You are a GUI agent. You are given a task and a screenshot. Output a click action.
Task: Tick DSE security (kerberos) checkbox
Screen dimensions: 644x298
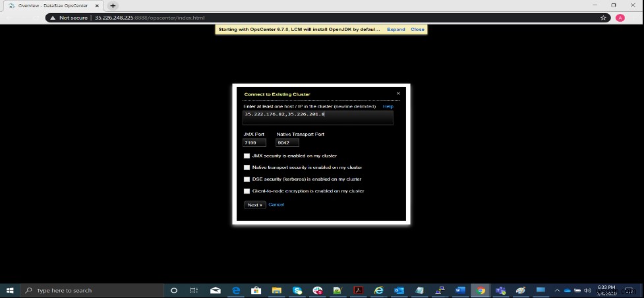[x=247, y=179]
